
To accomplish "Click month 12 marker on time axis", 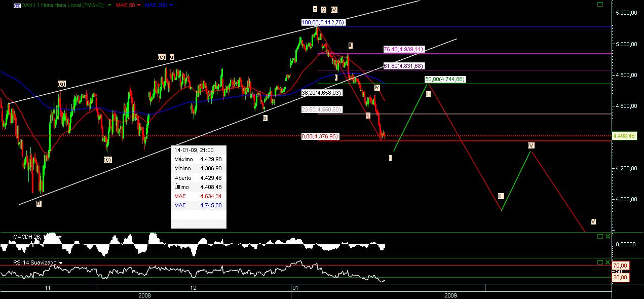I will click(x=194, y=287).
